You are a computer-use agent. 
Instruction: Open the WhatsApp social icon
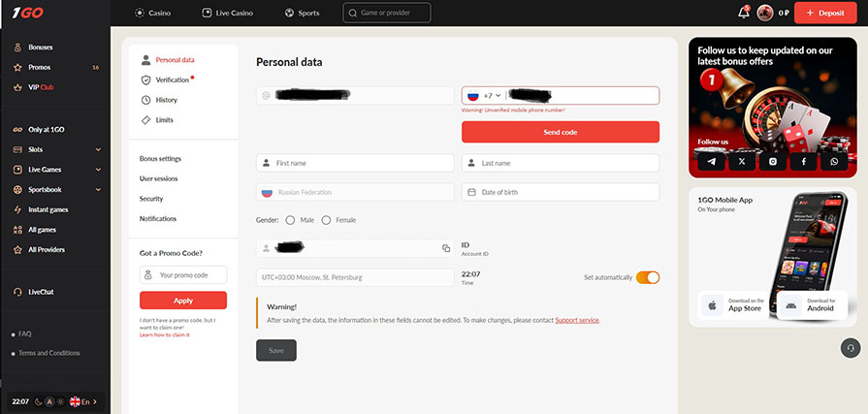click(833, 162)
